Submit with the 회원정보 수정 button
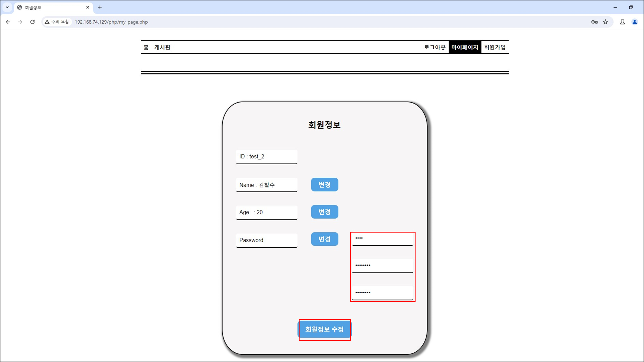 click(x=324, y=329)
